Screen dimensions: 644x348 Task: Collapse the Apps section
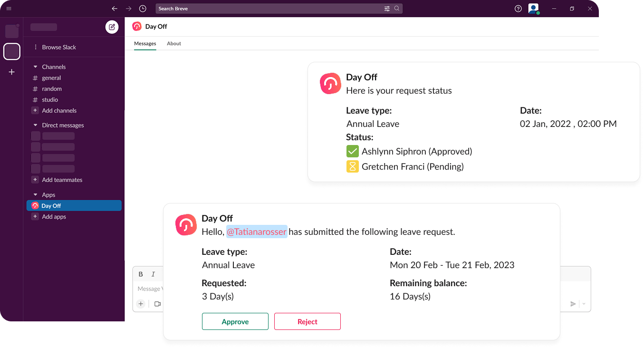tap(35, 195)
